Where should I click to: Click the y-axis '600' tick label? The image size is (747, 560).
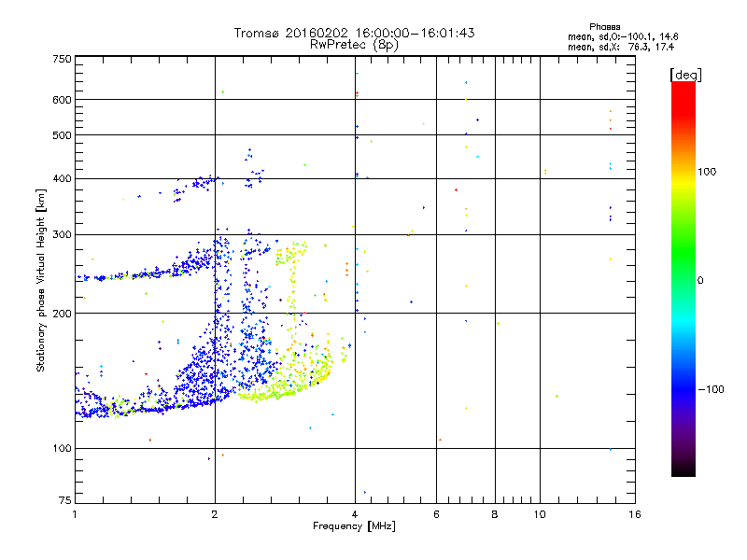(62, 100)
